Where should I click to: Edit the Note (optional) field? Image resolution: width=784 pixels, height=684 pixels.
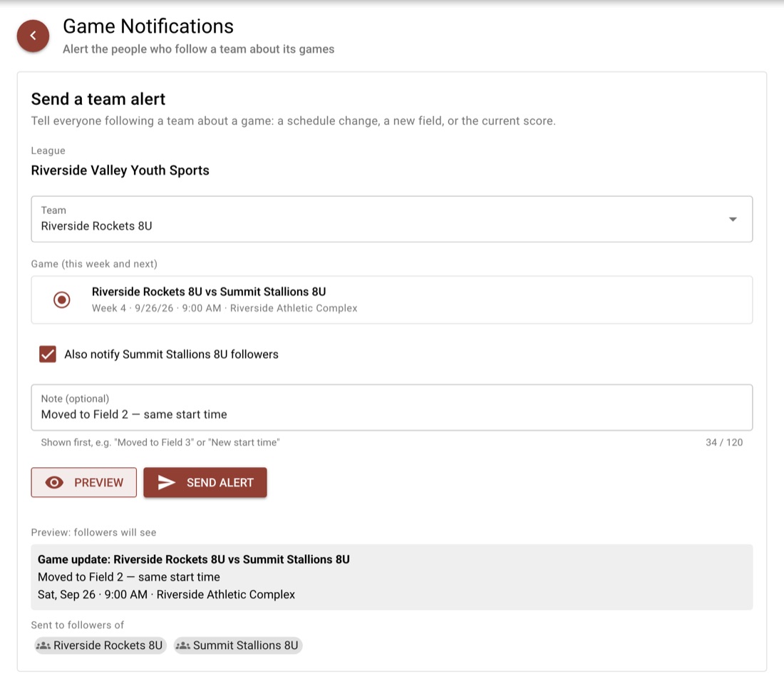click(x=391, y=407)
